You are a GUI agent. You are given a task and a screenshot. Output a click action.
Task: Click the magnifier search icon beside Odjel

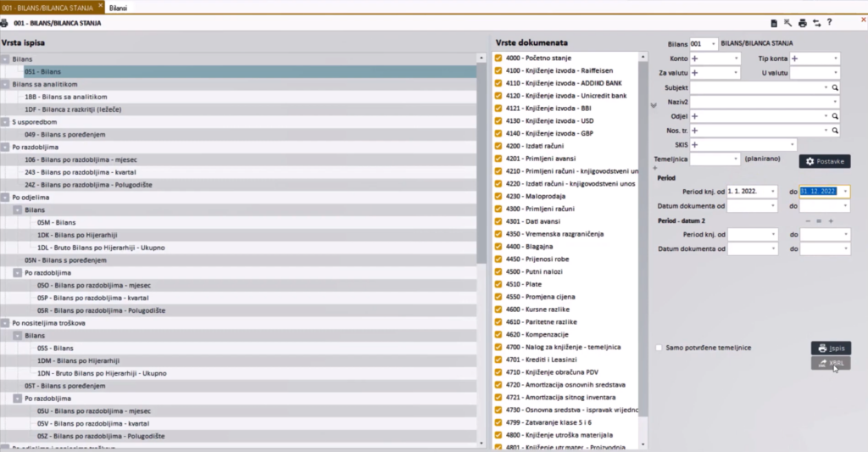click(x=834, y=116)
